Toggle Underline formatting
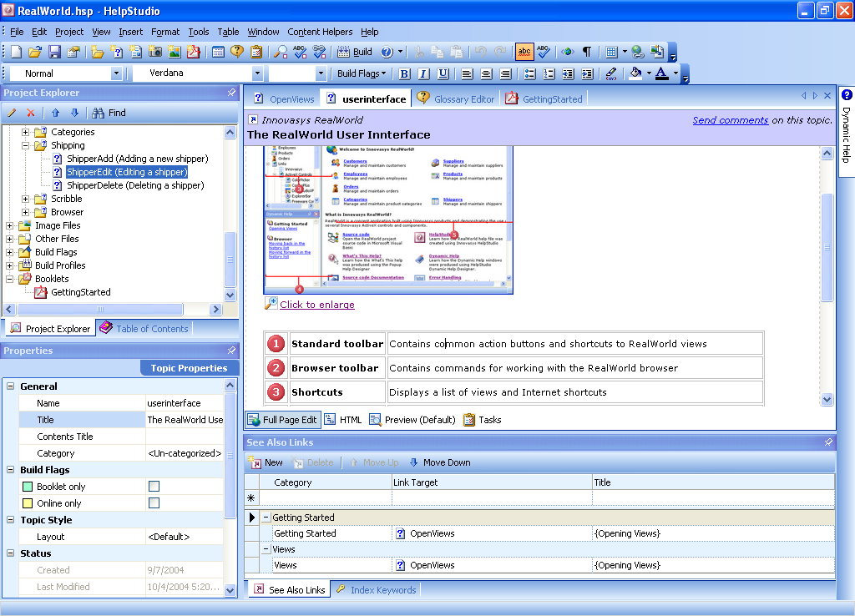The width and height of the screenshot is (855, 616). (x=443, y=73)
